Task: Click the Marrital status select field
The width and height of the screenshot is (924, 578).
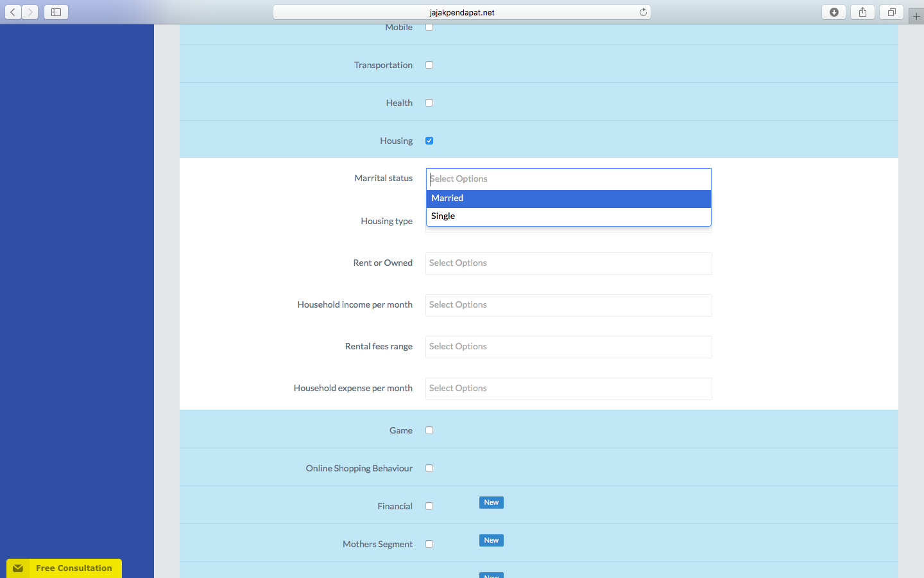Action: click(569, 179)
